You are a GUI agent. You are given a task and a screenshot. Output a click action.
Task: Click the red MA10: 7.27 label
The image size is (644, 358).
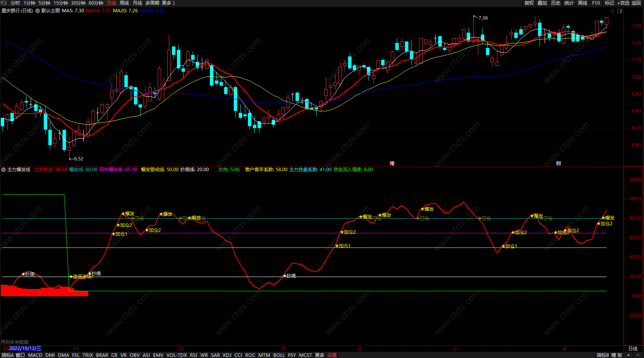99,11
